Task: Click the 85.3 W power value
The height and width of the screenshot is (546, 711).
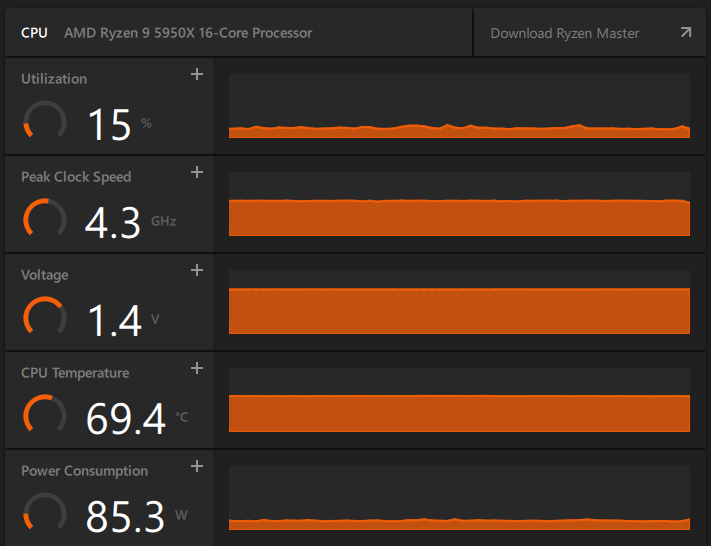Action: click(136, 516)
